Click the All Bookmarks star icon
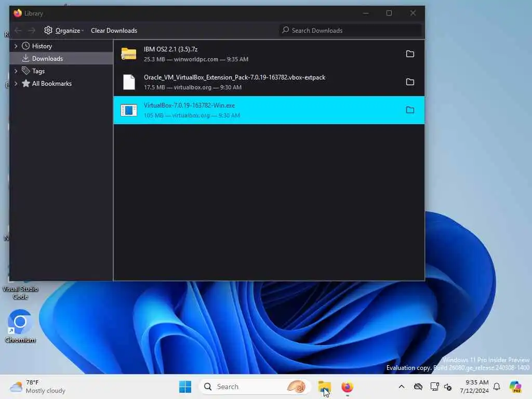 click(25, 84)
